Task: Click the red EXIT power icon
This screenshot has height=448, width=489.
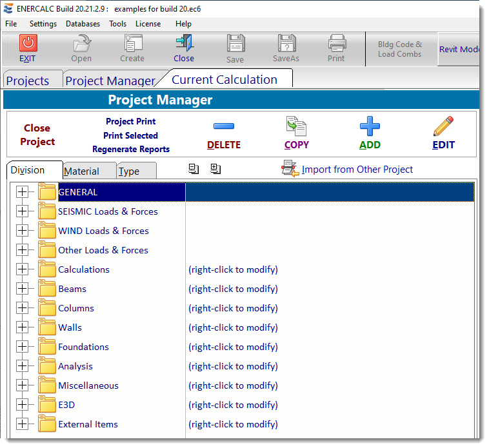Action: 28,43
